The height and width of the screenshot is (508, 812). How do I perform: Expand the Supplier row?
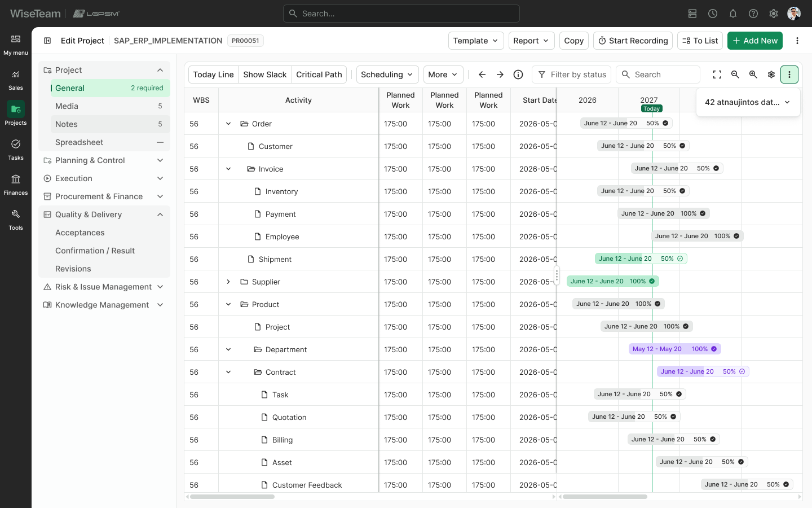tap(228, 282)
